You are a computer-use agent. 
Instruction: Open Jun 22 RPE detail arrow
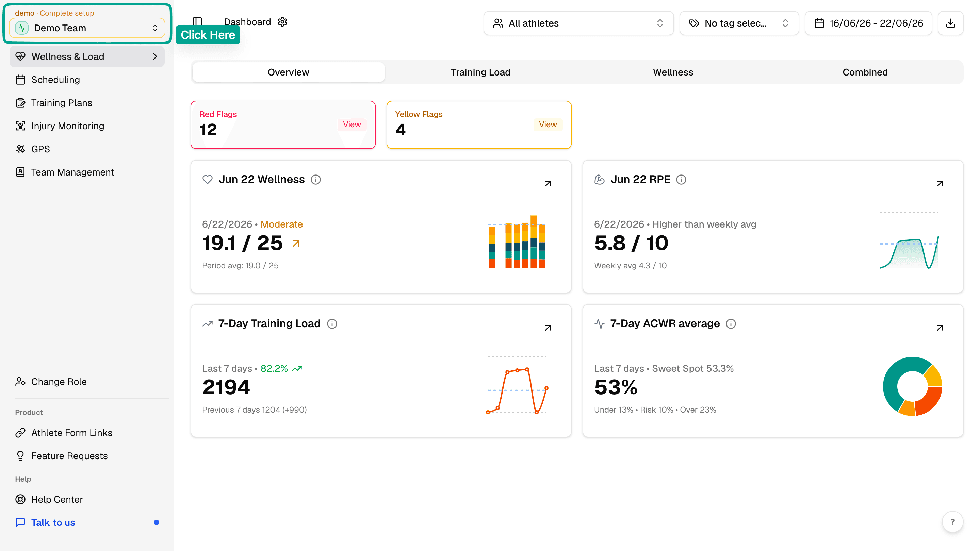(940, 184)
